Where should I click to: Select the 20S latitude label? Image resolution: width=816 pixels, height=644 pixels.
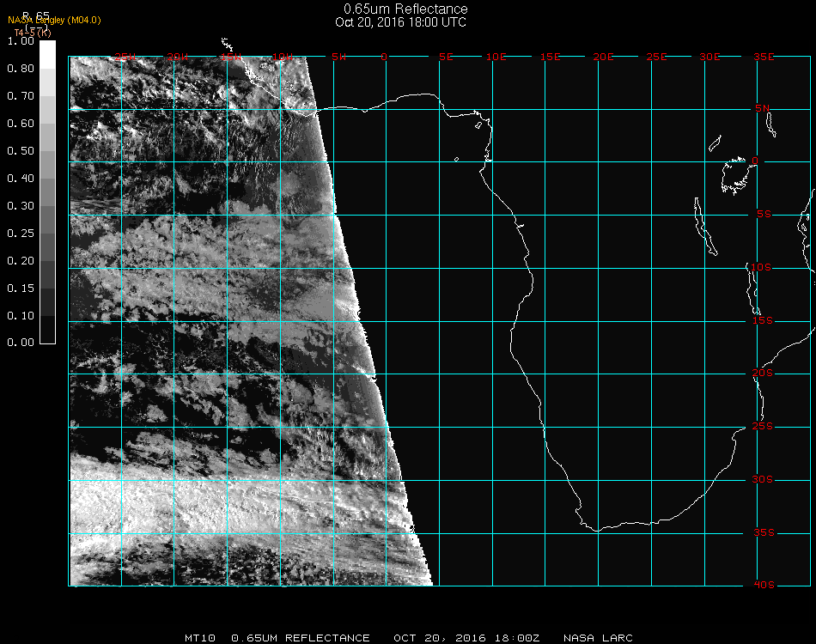(x=763, y=374)
